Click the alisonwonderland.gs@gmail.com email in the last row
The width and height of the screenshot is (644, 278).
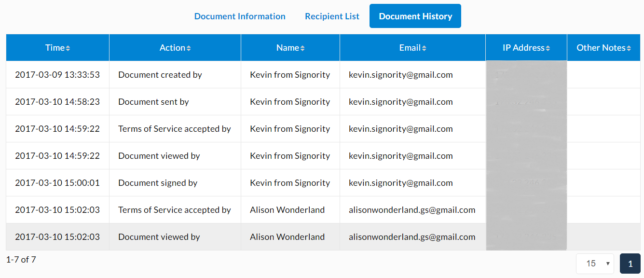pos(412,237)
